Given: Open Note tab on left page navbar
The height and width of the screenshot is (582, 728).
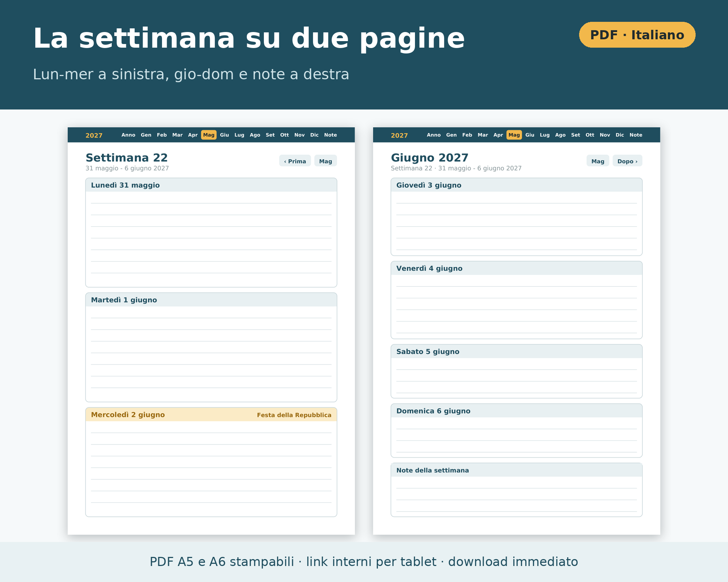Looking at the screenshot, I should pyautogui.click(x=331, y=135).
